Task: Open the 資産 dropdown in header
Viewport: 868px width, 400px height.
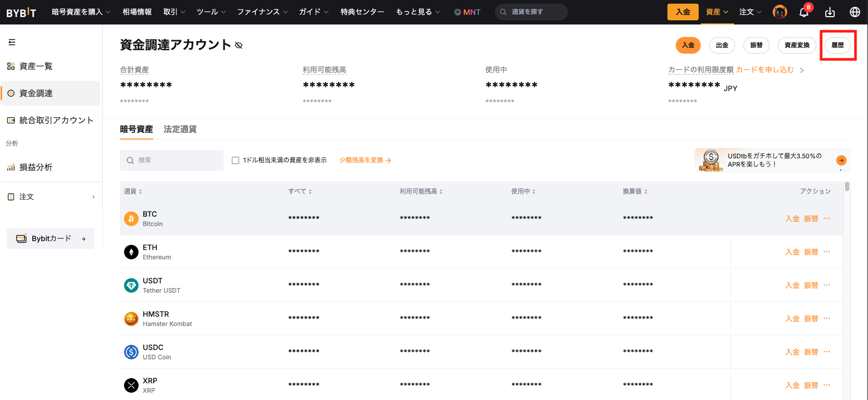Action: (x=717, y=12)
